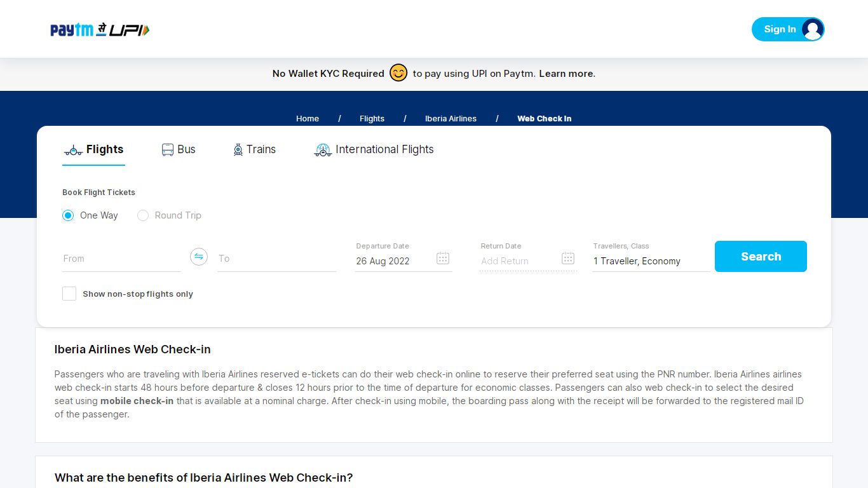The width and height of the screenshot is (868, 488).
Task: Select the Round Trip radio button
Action: tap(143, 215)
